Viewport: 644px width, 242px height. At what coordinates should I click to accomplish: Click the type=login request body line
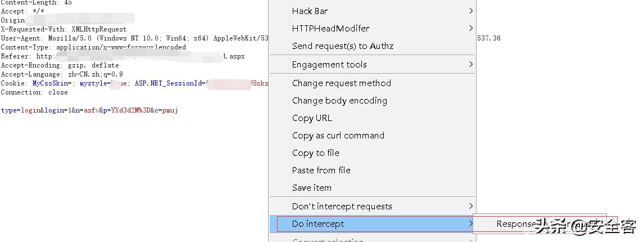pos(89,110)
